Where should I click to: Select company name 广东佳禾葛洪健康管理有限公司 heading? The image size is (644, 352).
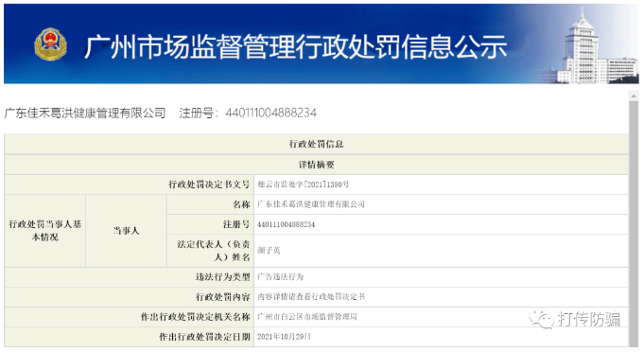pos(85,113)
